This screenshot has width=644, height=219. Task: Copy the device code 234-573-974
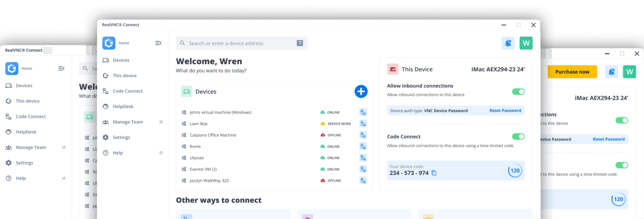[x=434, y=173]
